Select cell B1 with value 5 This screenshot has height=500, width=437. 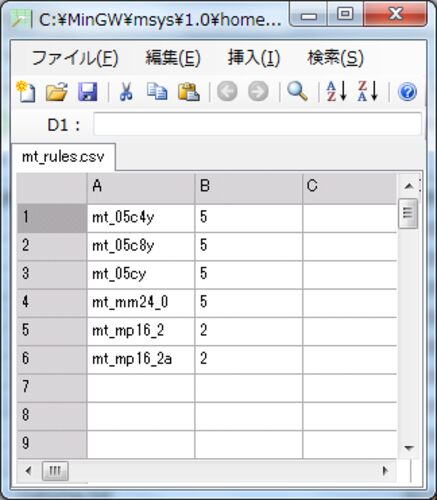249,218
